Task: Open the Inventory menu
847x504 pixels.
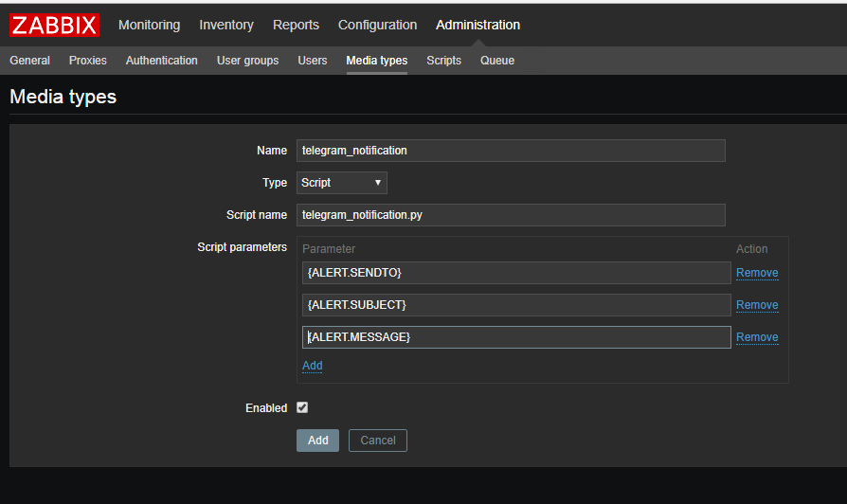Action: (226, 25)
